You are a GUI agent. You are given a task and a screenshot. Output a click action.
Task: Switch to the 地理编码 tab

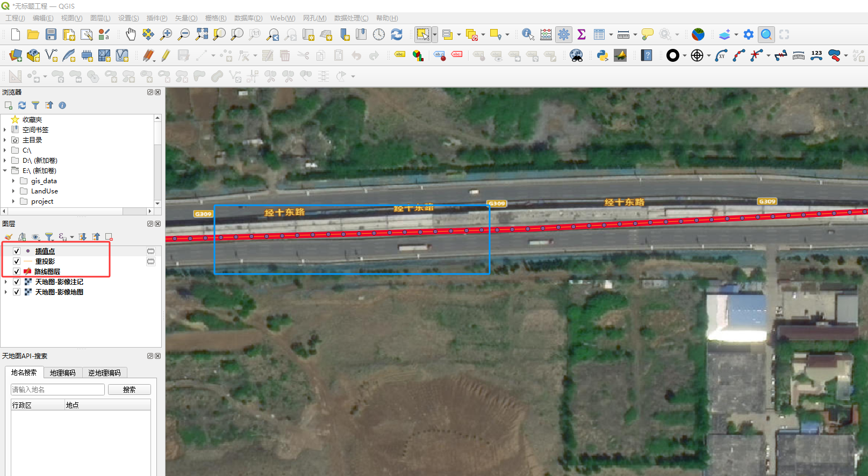[63, 372]
